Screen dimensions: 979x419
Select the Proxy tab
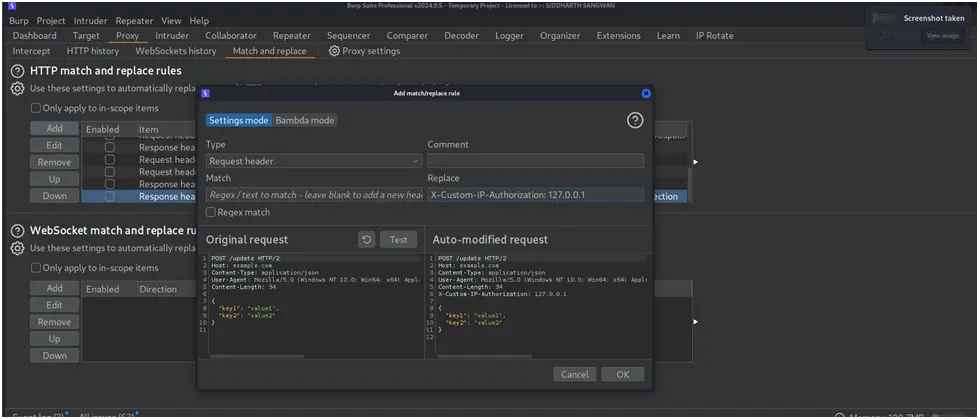(x=127, y=36)
